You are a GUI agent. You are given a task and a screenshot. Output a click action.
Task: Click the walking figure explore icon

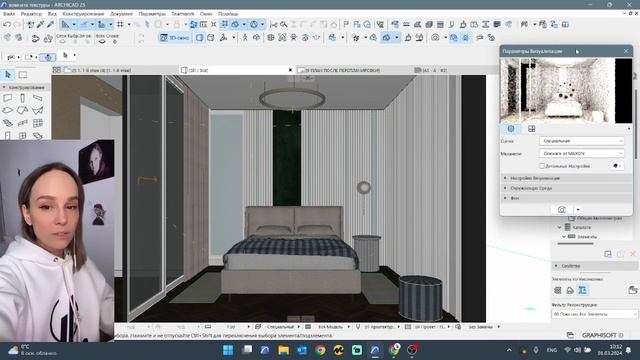(245, 38)
